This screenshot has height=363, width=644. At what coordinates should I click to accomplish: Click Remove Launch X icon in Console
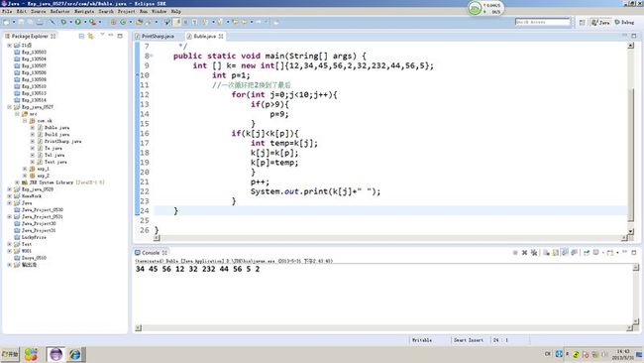click(x=524, y=253)
